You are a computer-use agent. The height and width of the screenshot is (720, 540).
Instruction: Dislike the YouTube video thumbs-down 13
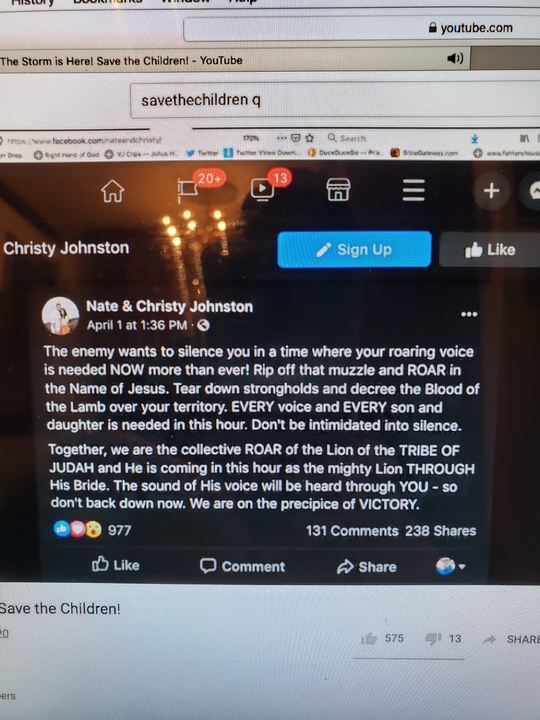pyautogui.click(x=433, y=638)
